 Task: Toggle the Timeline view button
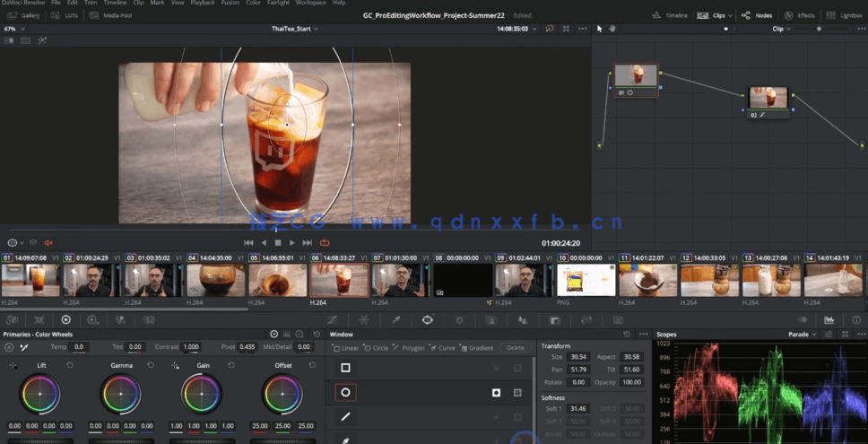click(670, 15)
